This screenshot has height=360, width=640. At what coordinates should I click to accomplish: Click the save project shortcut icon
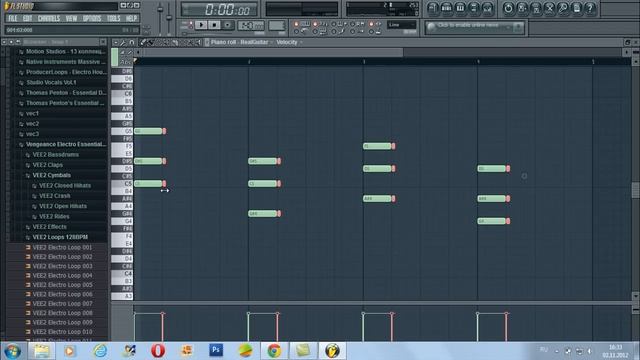(x=522, y=8)
